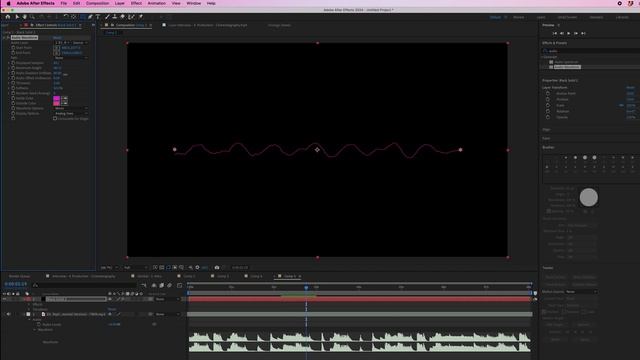
Task: Open the Window menu
Action: pos(193,3)
